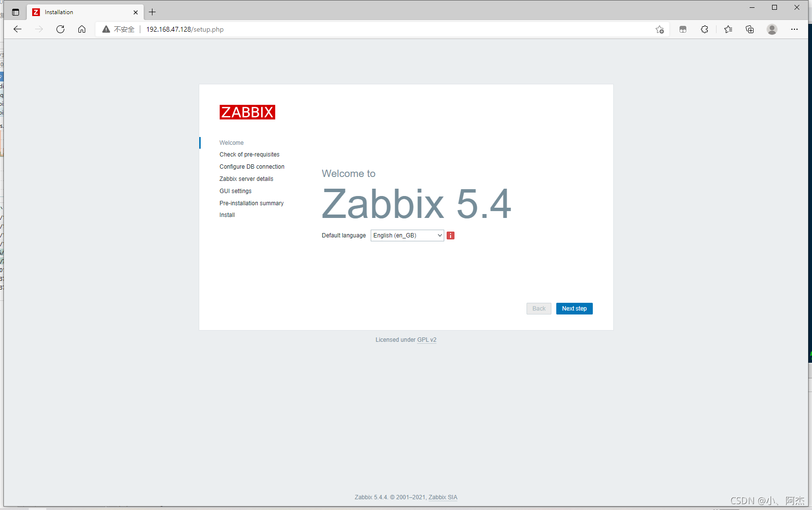This screenshot has width=812, height=510.
Task: Open the browser profile avatar
Action: [772, 29]
